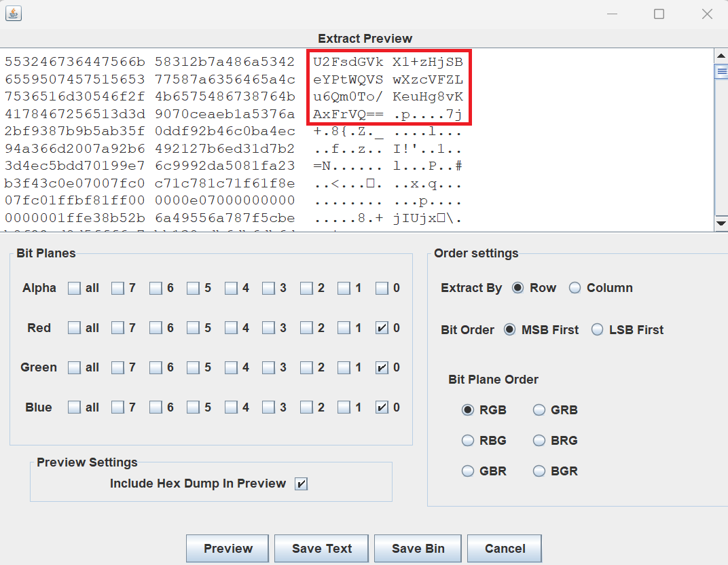728x565 pixels.
Task: Click the Save Bin button
Action: (x=418, y=549)
